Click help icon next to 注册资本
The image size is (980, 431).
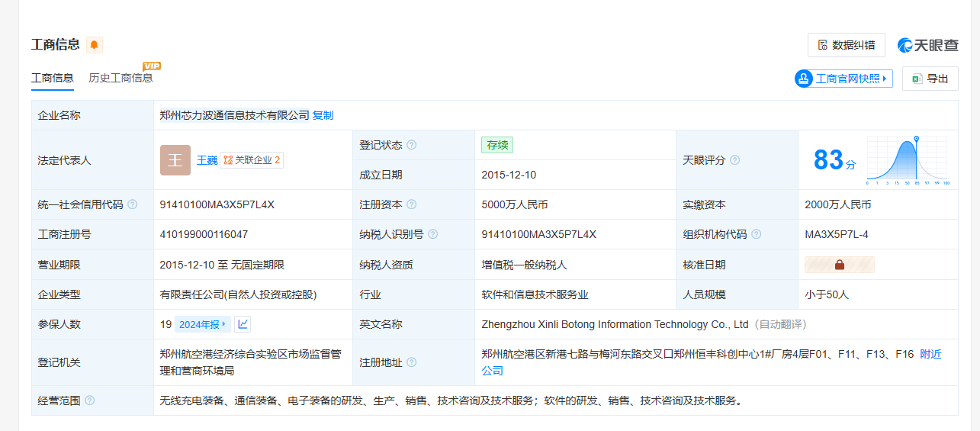[412, 204]
